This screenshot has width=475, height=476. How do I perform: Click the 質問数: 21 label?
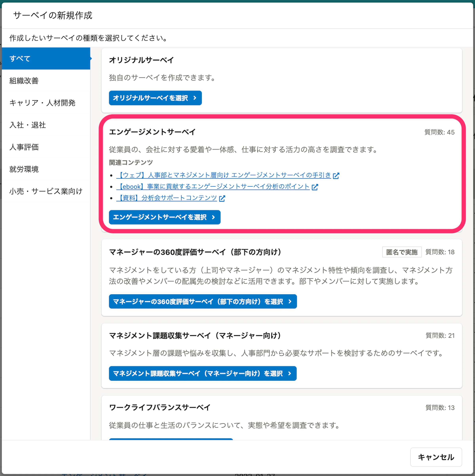coord(440,336)
